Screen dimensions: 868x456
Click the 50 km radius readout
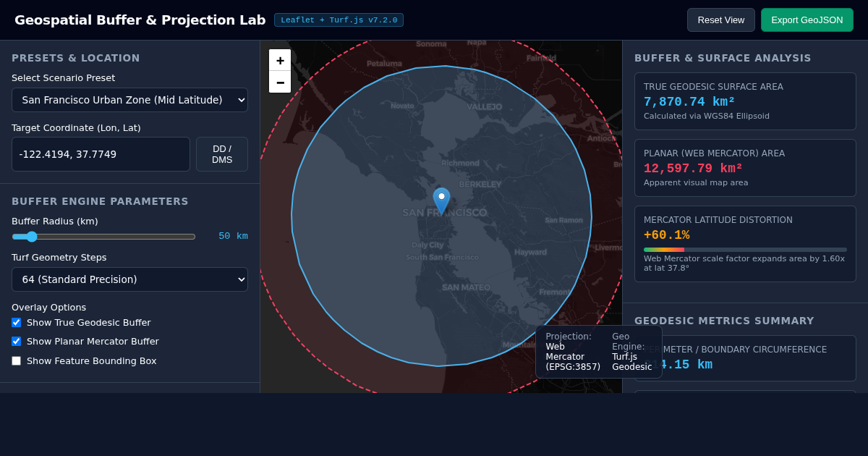tap(233, 236)
